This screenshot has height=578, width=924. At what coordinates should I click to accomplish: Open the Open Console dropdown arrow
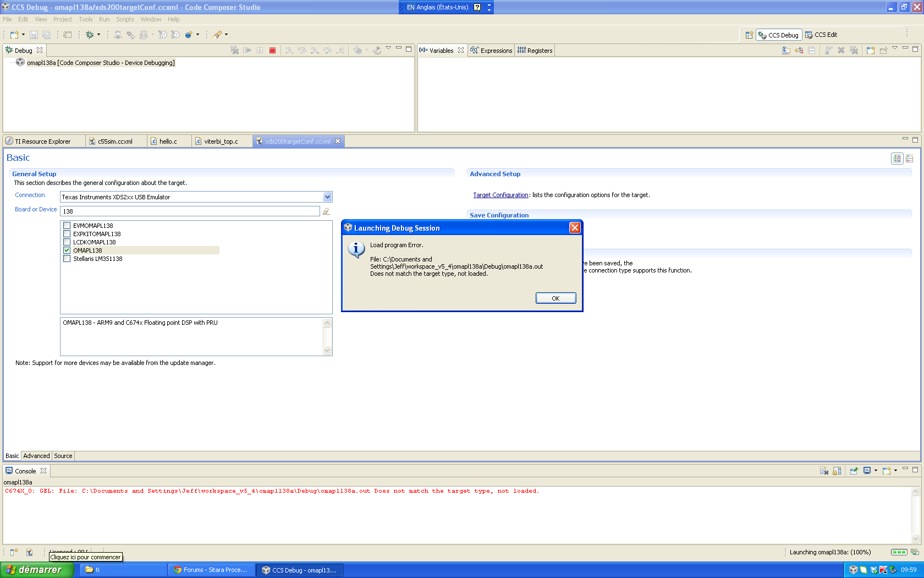895,471
